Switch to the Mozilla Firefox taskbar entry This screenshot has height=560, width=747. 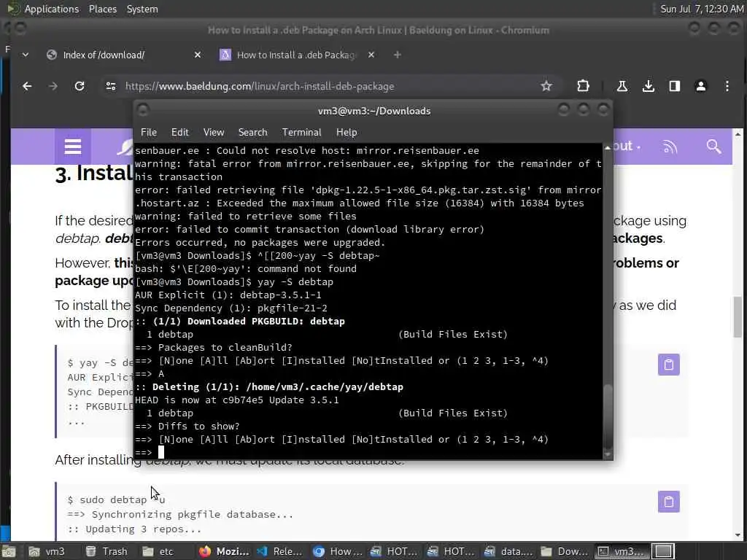(225, 551)
